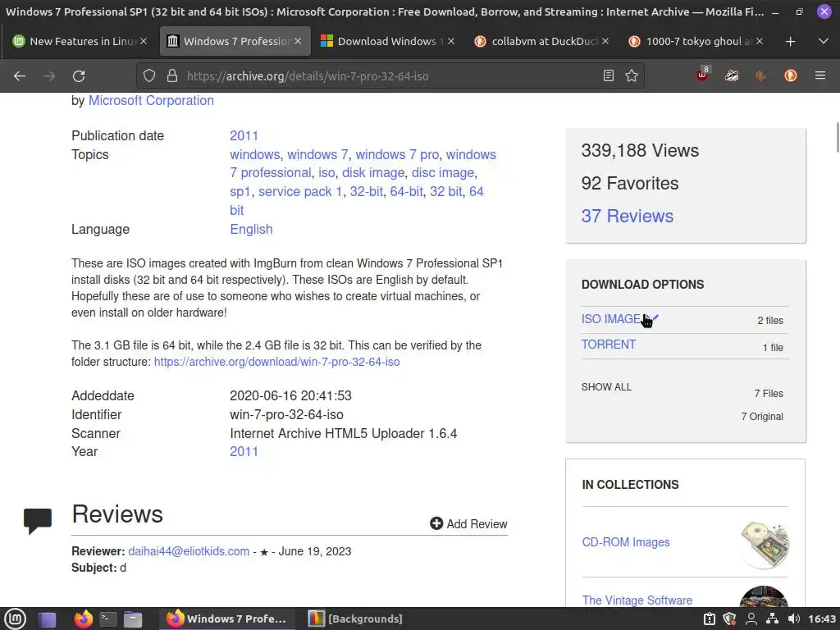
Task: Open reviewer daihai44@eliotkids.com profile
Action: click(189, 551)
